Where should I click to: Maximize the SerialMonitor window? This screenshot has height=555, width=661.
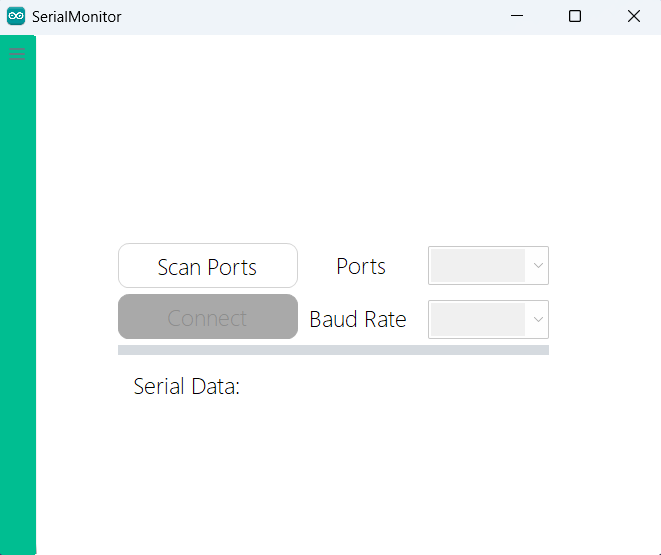(575, 16)
